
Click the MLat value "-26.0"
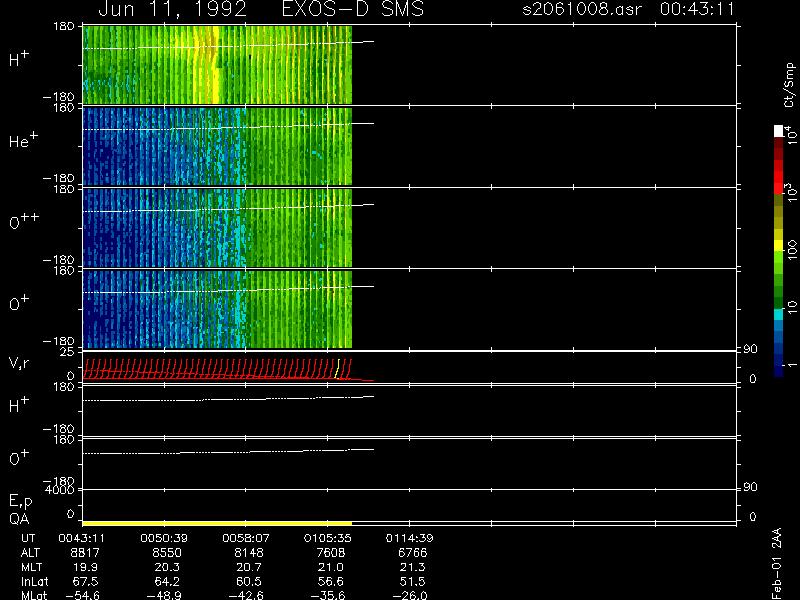pos(410,595)
